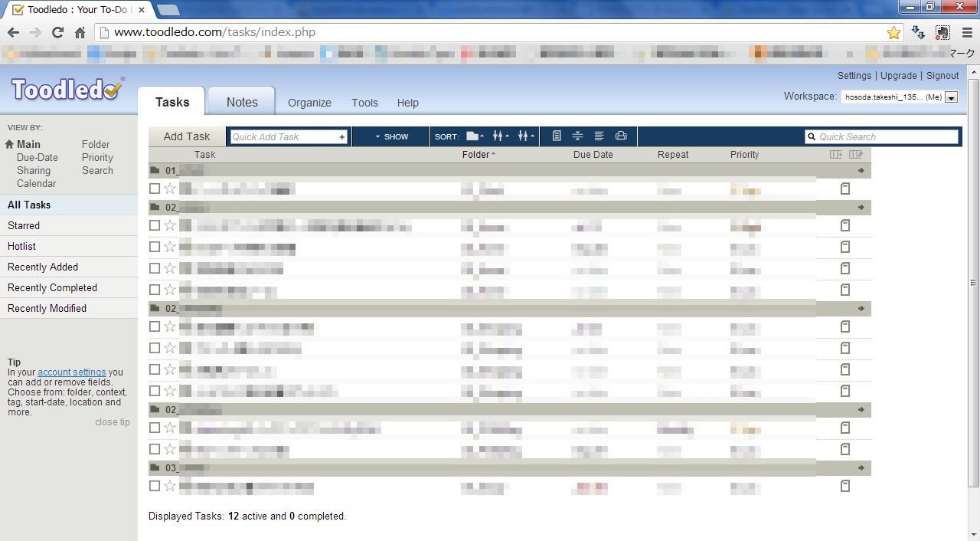Click close tip
Screen dimensions: 980x541
113,422
